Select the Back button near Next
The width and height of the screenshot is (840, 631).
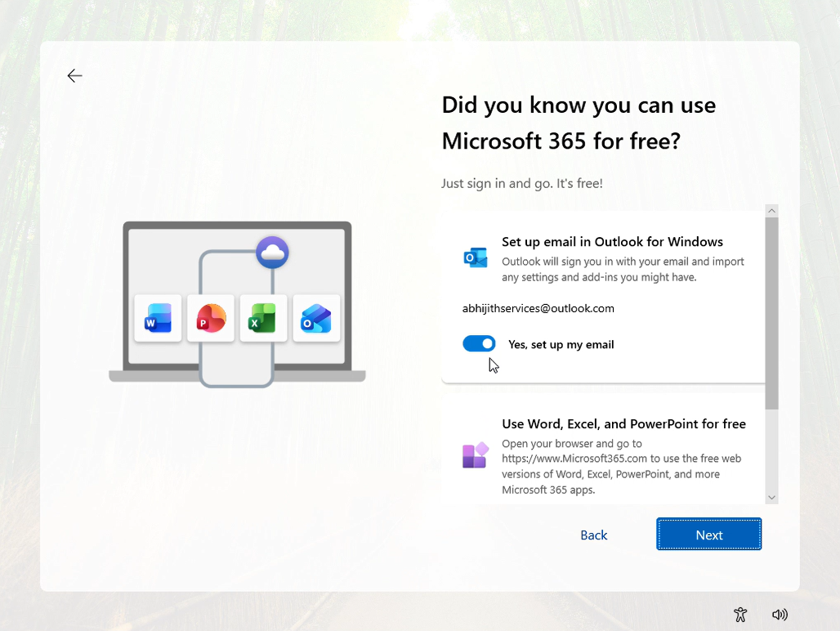[x=593, y=535]
